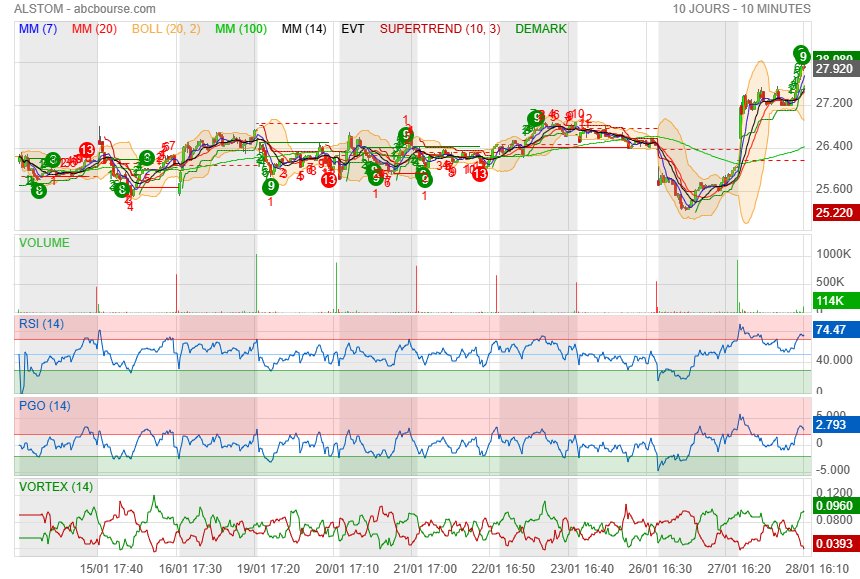
Task: Select the DEMARK legend item
Action: (541, 29)
